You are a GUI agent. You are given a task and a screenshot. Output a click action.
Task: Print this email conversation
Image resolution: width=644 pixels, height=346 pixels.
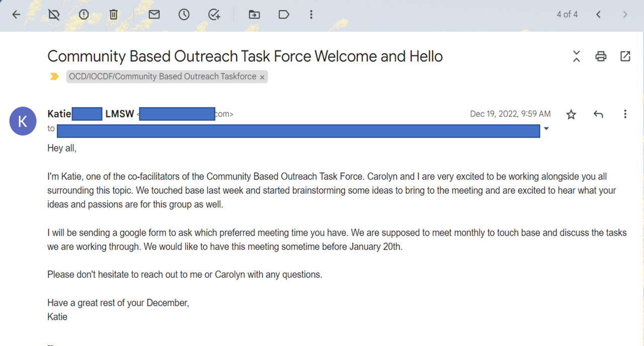pyautogui.click(x=601, y=56)
